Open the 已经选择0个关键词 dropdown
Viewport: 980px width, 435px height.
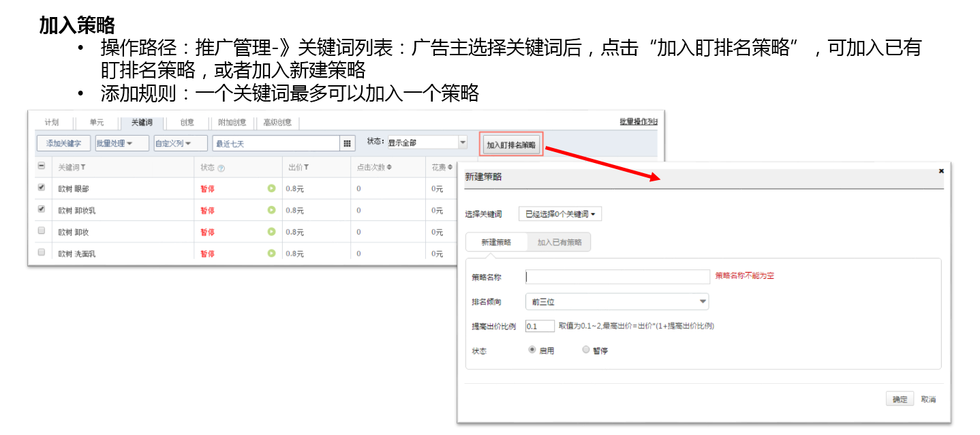click(x=560, y=214)
